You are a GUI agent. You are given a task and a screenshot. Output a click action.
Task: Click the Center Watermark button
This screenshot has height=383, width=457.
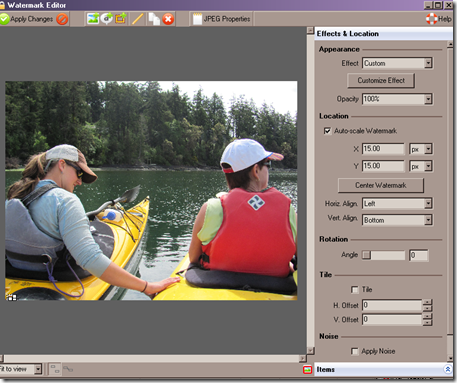point(381,185)
